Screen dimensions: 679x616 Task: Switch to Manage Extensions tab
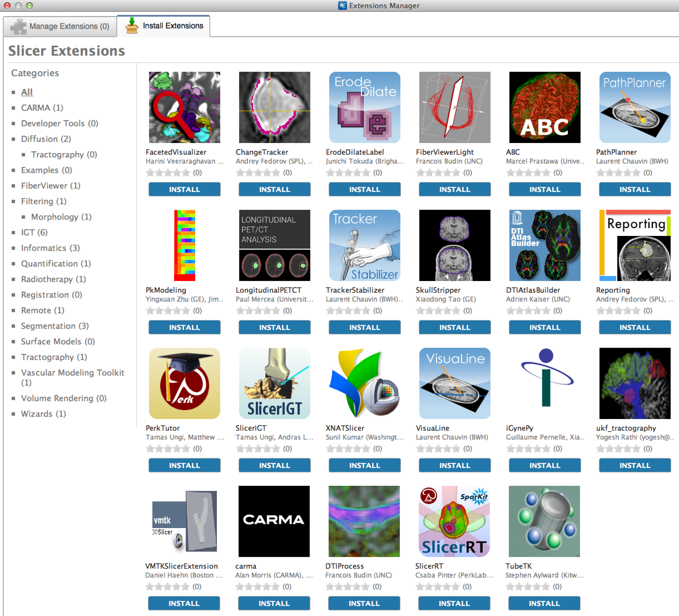tap(60, 26)
